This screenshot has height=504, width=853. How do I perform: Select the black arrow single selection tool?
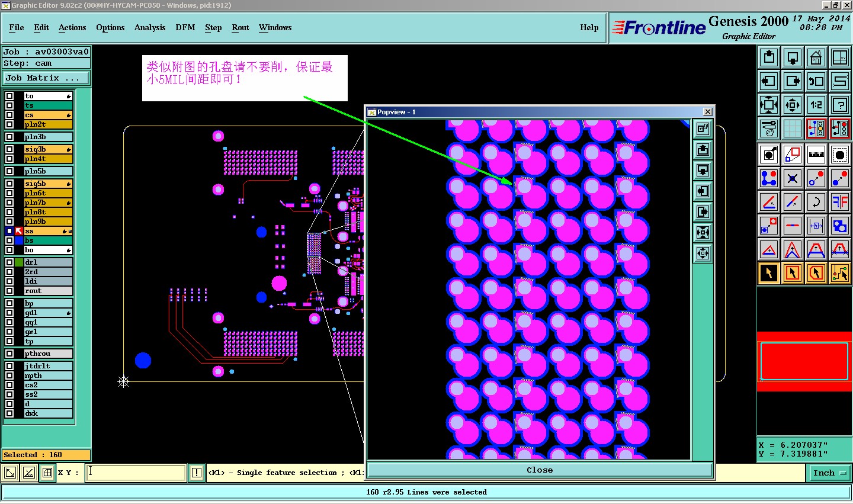tap(769, 273)
